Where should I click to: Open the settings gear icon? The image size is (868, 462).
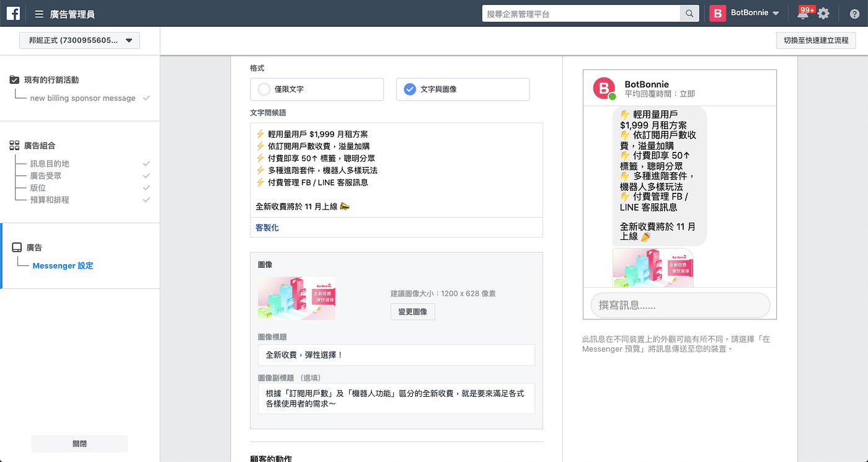tap(823, 13)
